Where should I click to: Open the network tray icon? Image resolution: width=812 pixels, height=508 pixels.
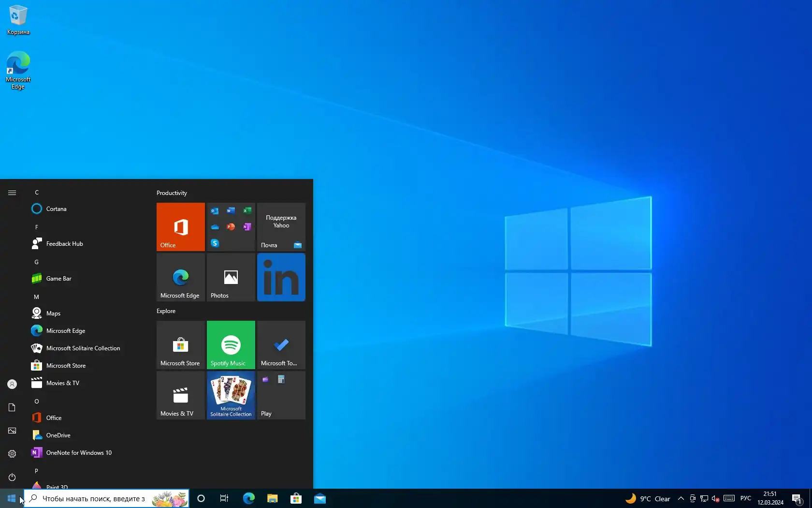(x=704, y=498)
